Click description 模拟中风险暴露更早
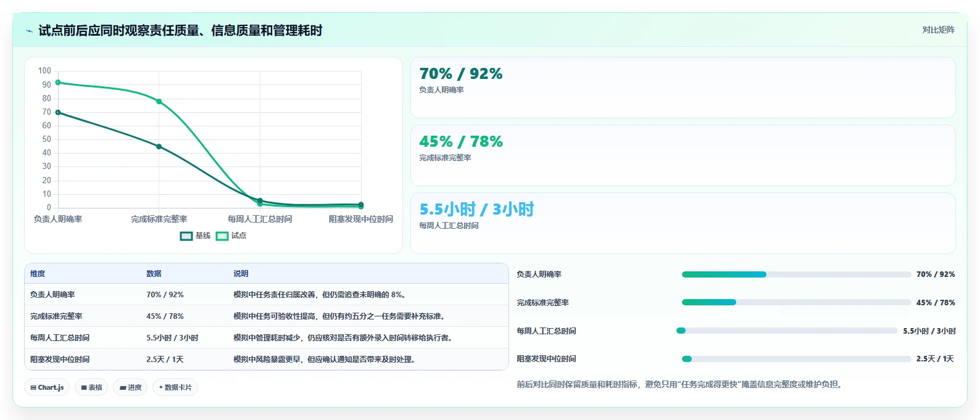The width and height of the screenshot is (980, 420). 324,360
